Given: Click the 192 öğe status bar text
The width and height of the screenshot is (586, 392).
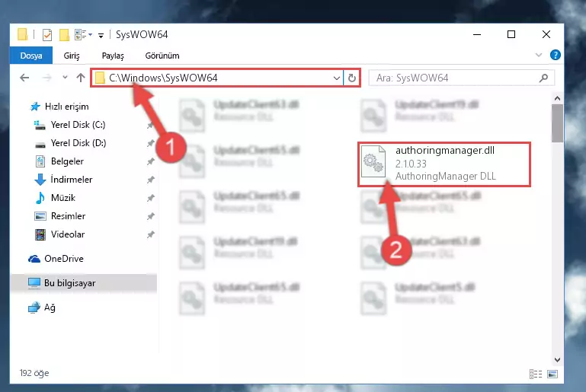Looking at the screenshot, I should coord(34,373).
